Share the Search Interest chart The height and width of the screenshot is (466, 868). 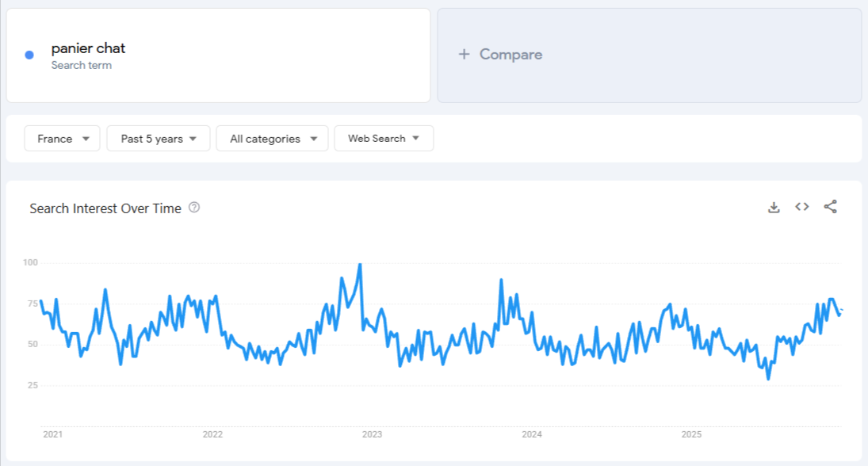830,207
